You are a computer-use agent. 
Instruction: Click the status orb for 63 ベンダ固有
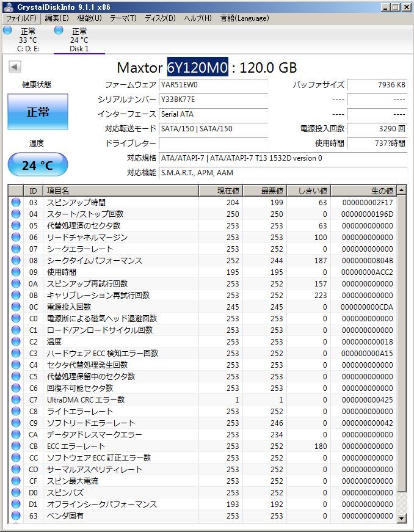click(x=16, y=516)
